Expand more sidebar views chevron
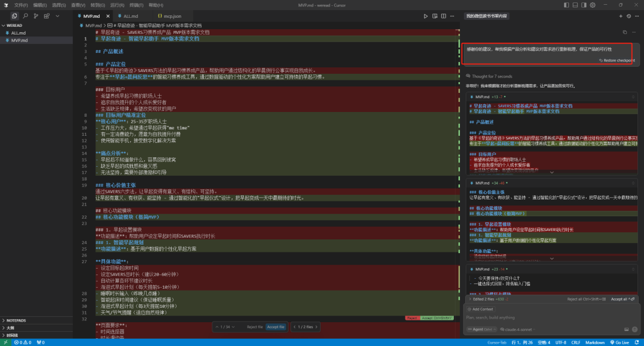The width and height of the screenshot is (644, 346). point(57,16)
